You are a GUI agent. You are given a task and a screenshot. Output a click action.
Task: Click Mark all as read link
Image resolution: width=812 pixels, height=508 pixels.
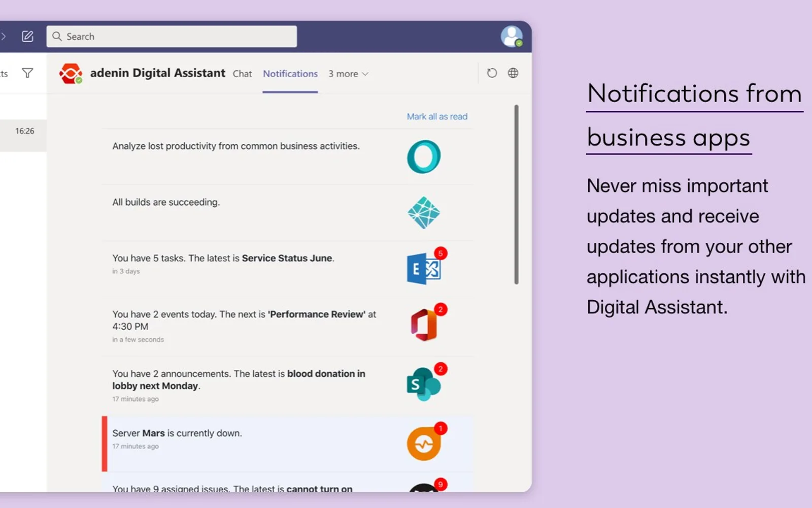[x=437, y=116]
